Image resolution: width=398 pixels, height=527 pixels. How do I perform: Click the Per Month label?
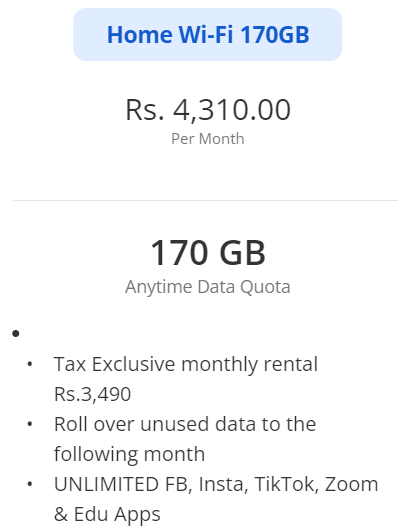pos(208,138)
